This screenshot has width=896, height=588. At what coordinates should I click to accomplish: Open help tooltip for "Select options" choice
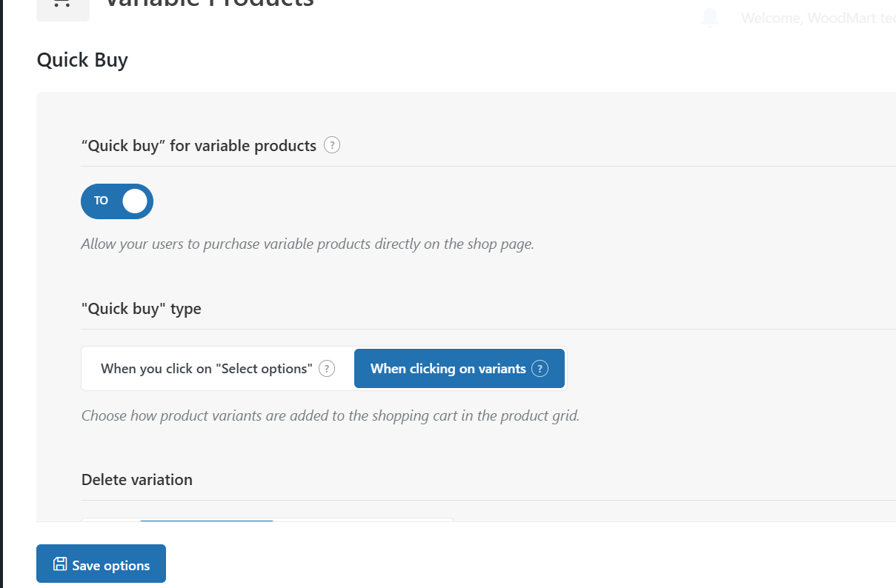pyautogui.click(x=327, y=368)
